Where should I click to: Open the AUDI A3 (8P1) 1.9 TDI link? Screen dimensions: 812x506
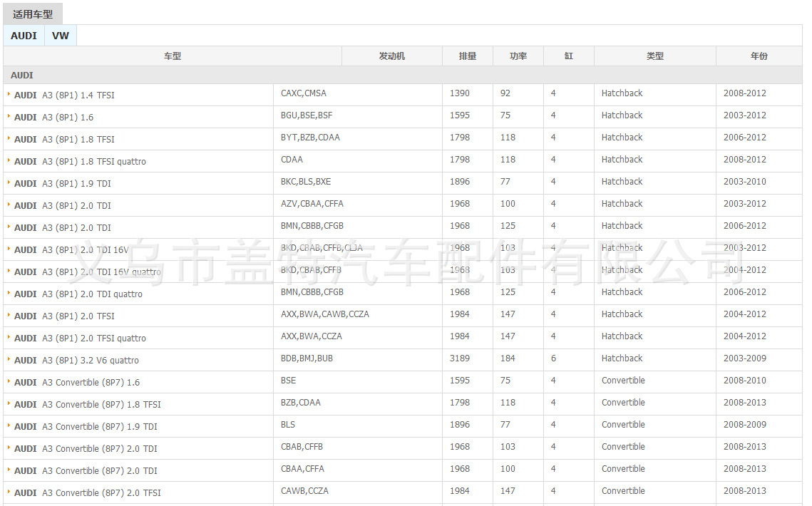[x=63, y=184]
